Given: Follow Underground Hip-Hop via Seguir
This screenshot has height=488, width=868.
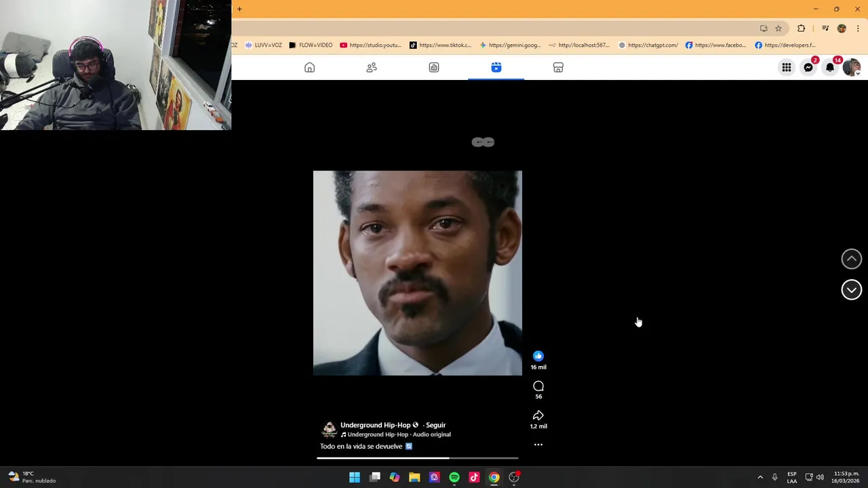Looking at the screenshot, I should (435, 425).
